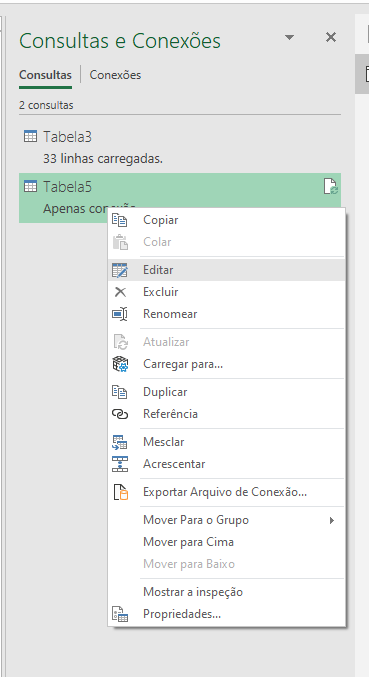Click the Propriedades icon
This screenshot has width=369, height=677.
[120, 614]
